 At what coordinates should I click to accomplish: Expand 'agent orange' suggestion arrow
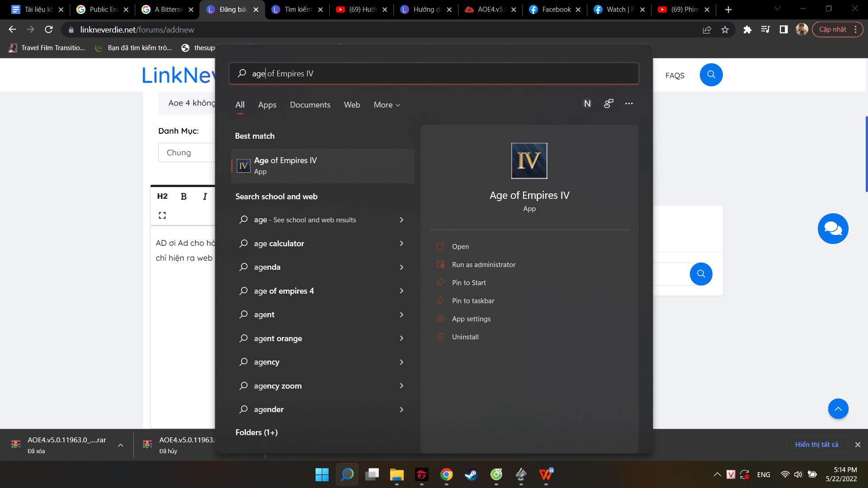[401, 338]
